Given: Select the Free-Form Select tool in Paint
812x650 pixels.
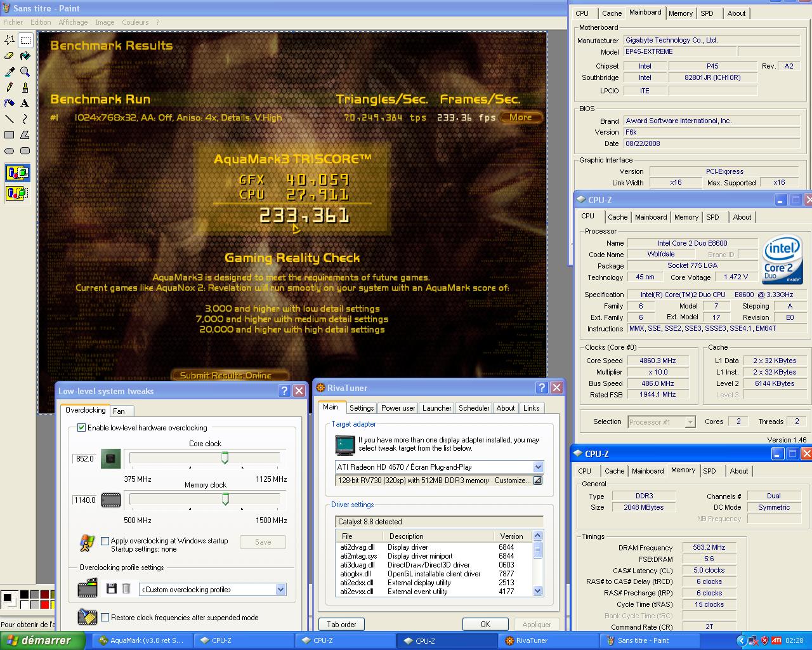Looking at the screenshot, I should (x=10, y=39).
